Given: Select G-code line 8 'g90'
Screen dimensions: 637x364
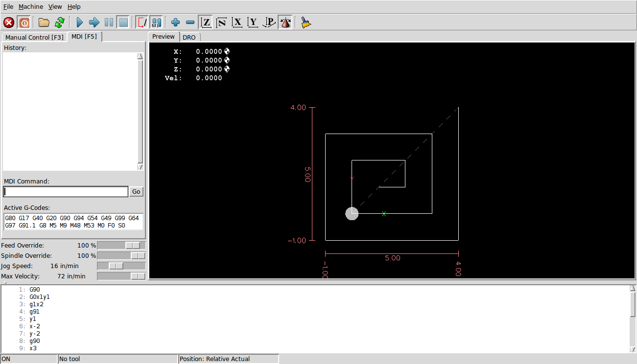Looking at the screenshot, I should pyautogui.click(x=35, y=341).
